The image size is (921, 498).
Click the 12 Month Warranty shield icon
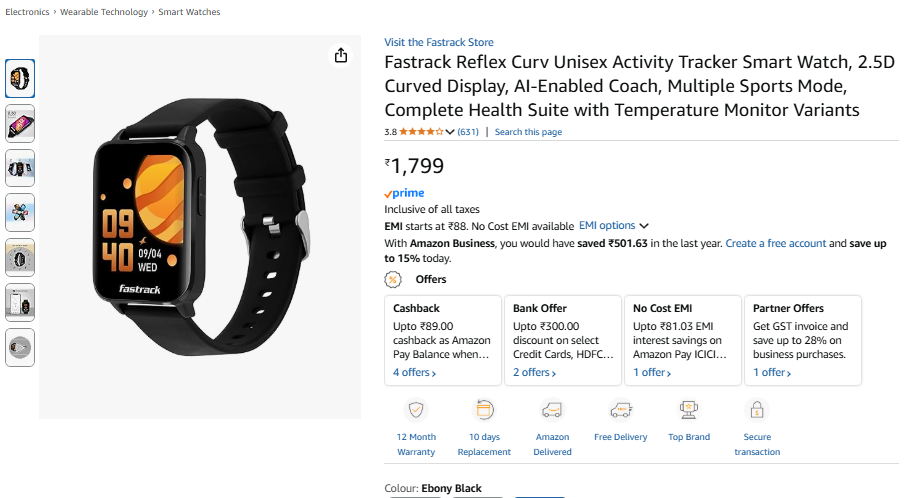pos(416,409)
